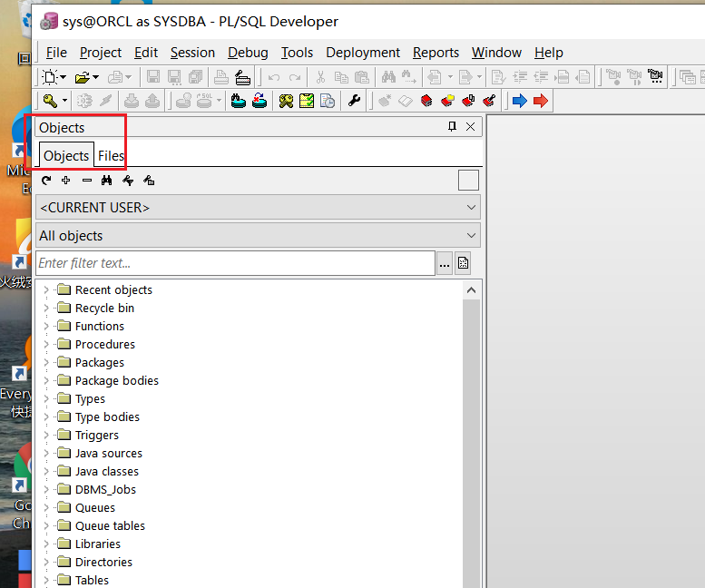This screenshot has height=588, width=705.
Task: Click binoculars Find icon in object browser
Action: [106, 181]
